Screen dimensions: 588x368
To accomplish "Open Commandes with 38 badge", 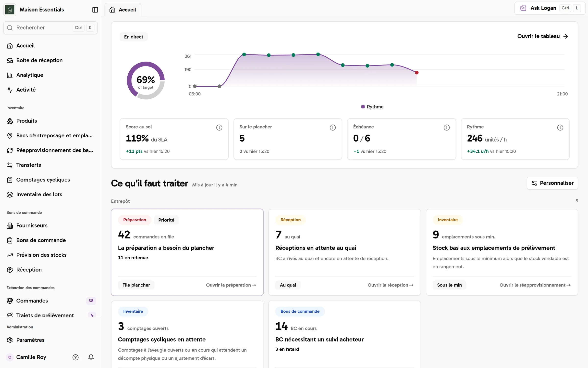I will 50,301.
